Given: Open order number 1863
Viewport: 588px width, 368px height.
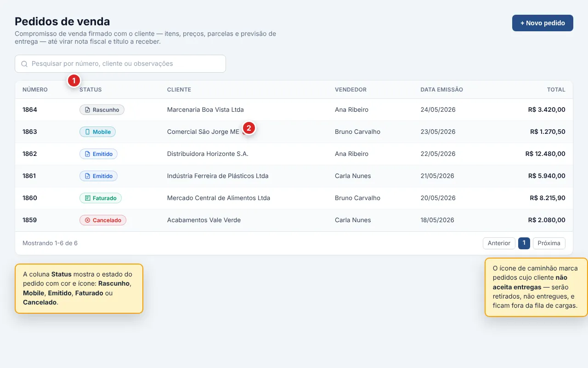Looking at the screenshot, I should tap(30, 132).
